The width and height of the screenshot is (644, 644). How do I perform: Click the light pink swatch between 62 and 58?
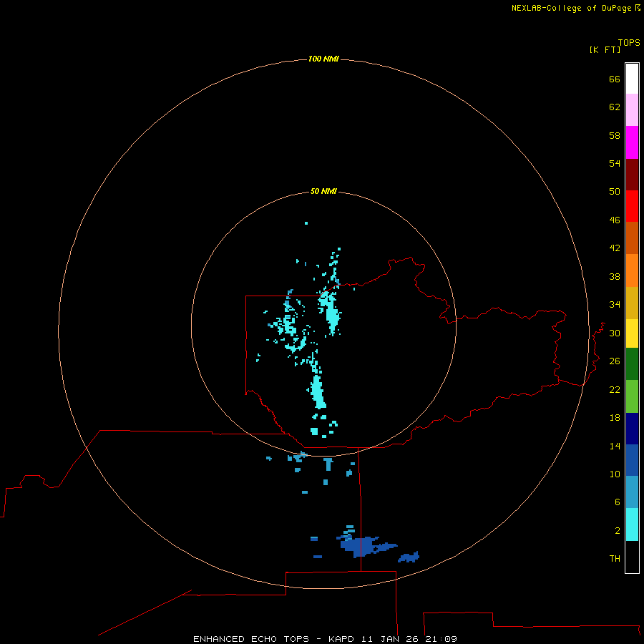point(632,109)
